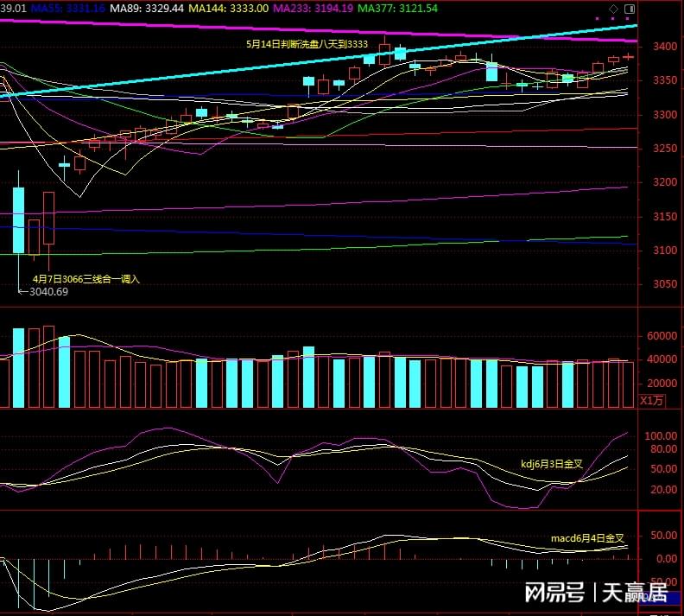Viewport: 684px width, 616px height.
Task: Click the '4月7日3066三线合一调入' annotation
Action: [86, 279]
